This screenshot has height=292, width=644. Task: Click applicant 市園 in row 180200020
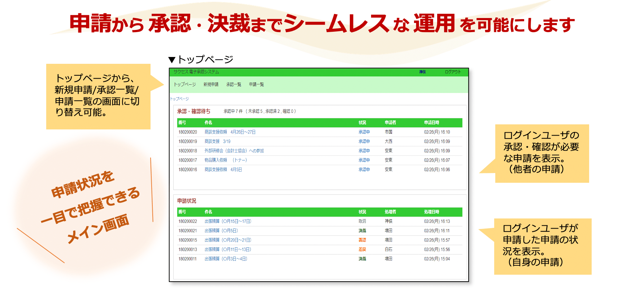click(x=388, y=132)
